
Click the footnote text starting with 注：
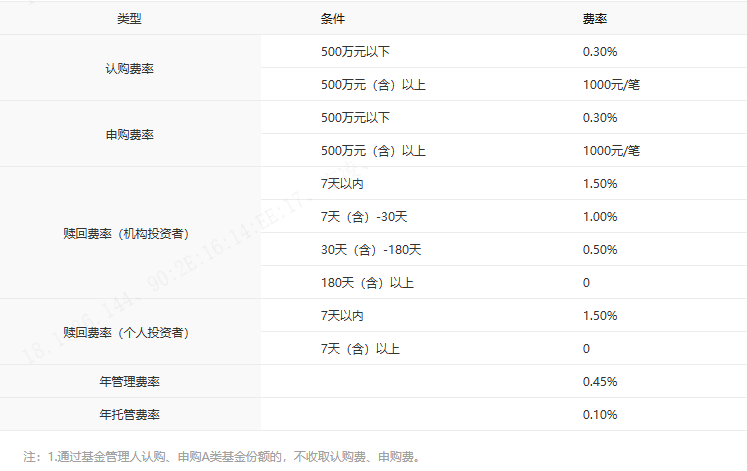click(222, 457)
